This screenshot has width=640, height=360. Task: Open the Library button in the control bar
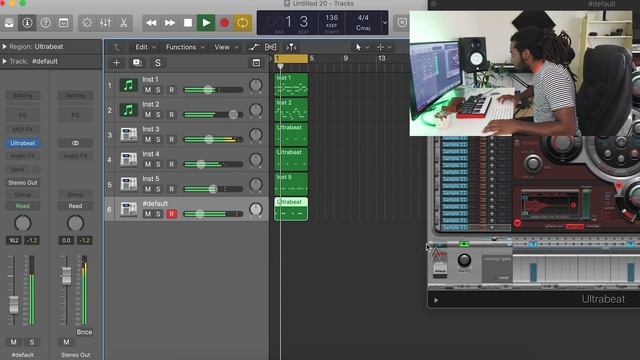point(9,23)
